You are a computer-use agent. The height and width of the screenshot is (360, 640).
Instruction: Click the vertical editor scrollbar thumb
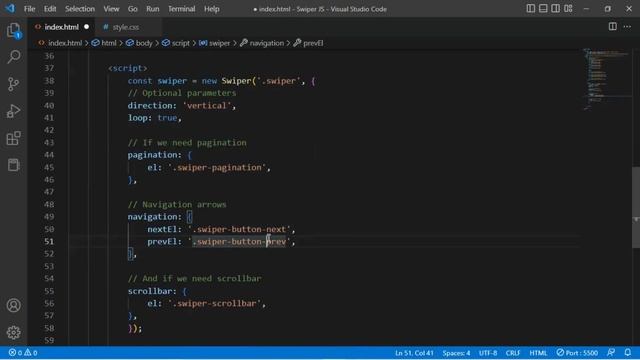click(636, 207)
